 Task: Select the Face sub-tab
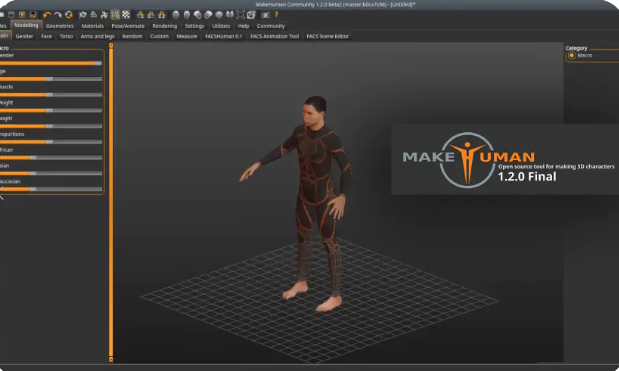pos(46,36)
